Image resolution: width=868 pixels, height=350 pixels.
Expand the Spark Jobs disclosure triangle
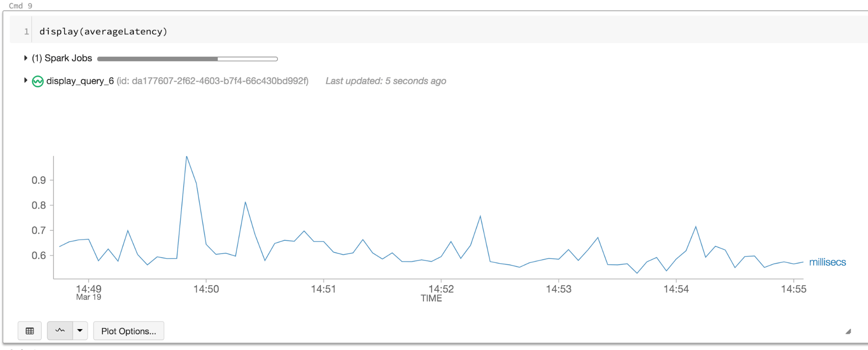tap(26, 58)
